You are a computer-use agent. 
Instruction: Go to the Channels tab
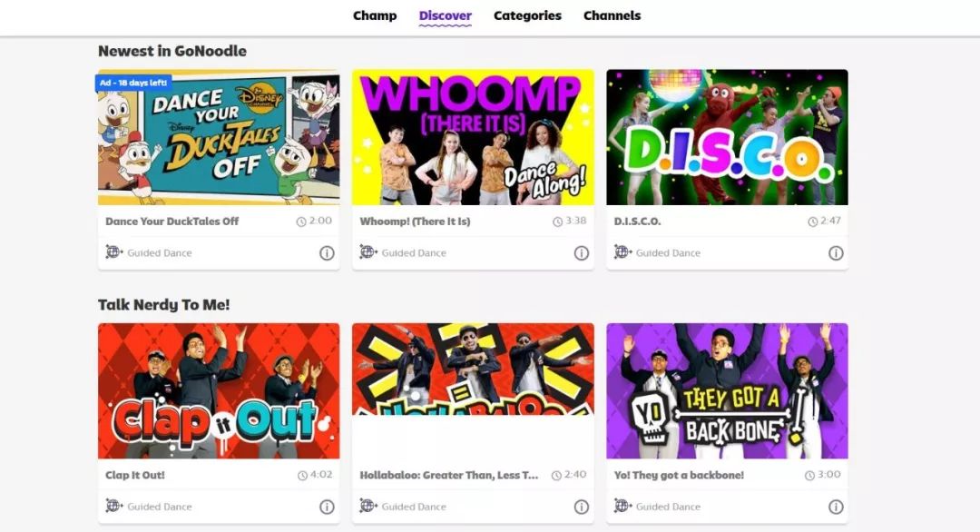(x=612, y=15)
